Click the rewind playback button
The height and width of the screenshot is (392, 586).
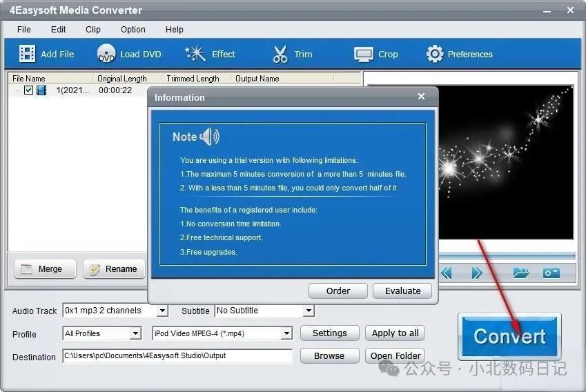[x=447, y=273]
